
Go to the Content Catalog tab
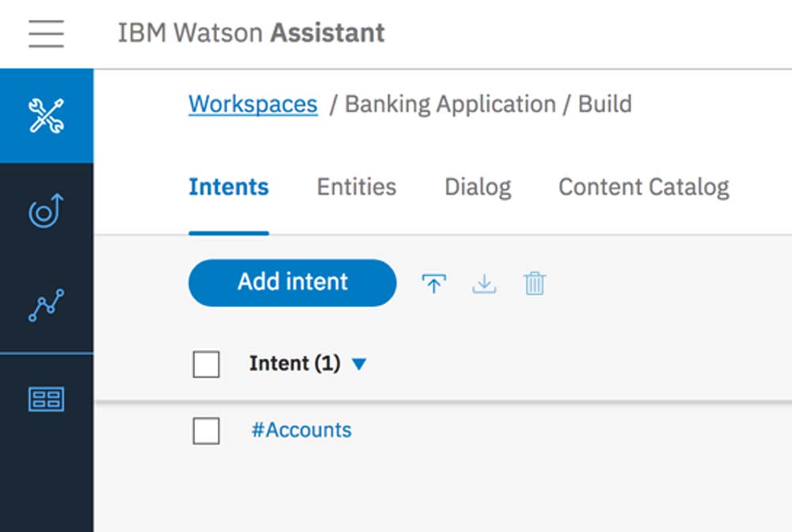pyautogui.click(x=643, y=188)
